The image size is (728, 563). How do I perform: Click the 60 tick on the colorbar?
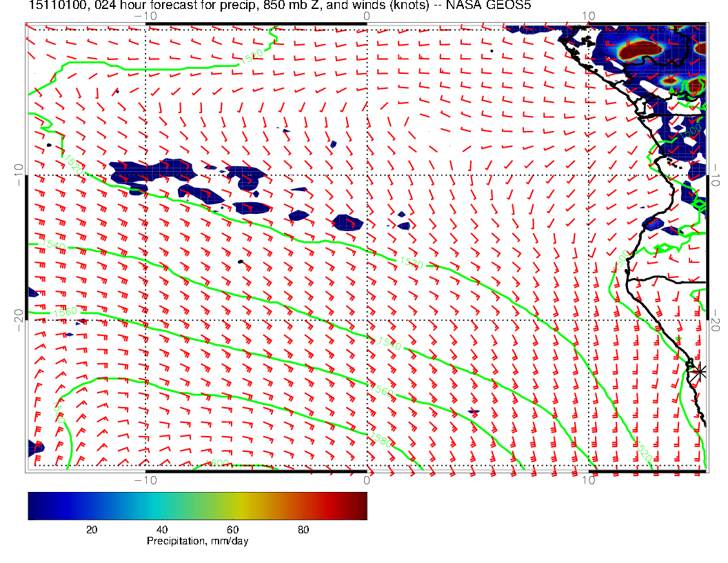click(x=232, y=530)
